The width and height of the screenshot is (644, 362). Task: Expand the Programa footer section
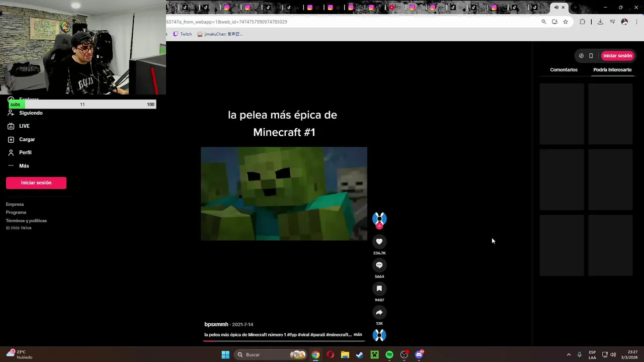tap(16, 212)
